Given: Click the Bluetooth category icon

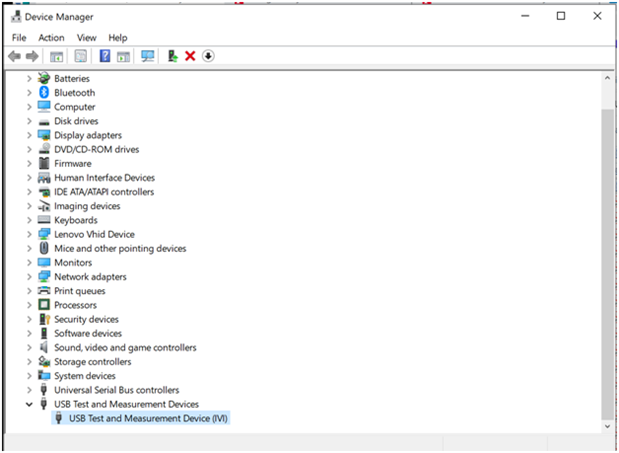Looking at the screenshot, I should click(44, 92).
